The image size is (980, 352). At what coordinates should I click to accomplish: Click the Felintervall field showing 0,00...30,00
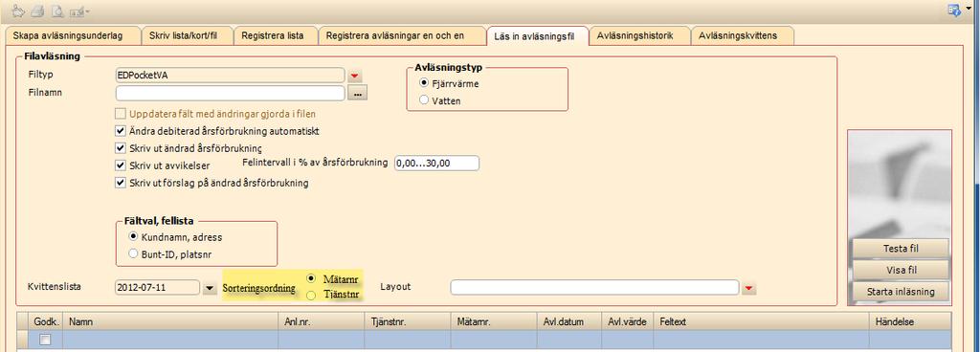tap(436, 163)
